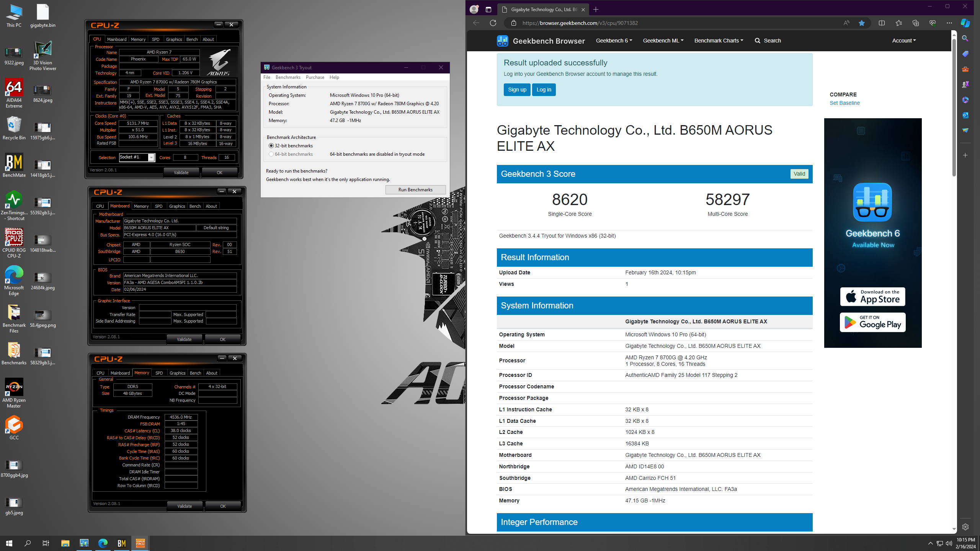Open Outlook icon in Edge sidebar
This screenshot has width=980, height=551.
point(965,115)
